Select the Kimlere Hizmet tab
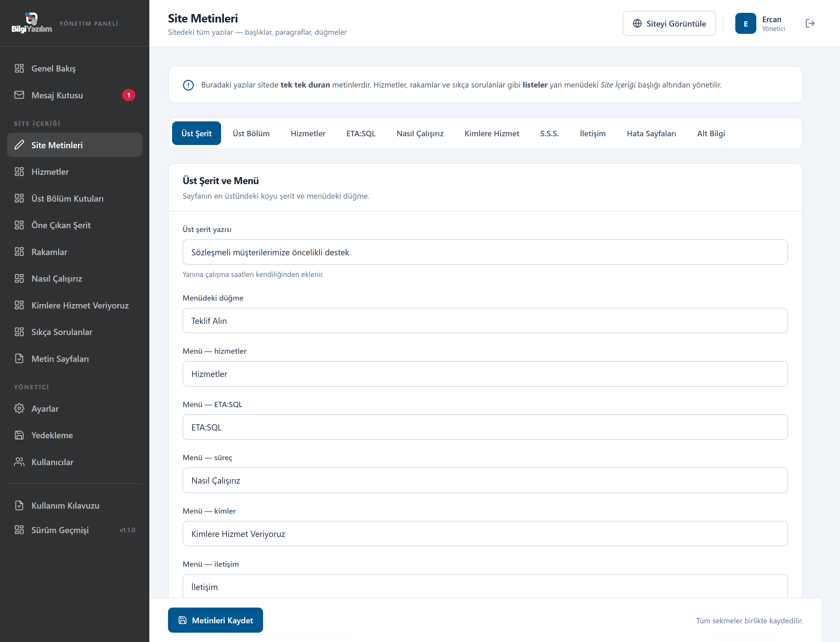The width and height of the screenshot is (840, 642). pyautogui.click(x=492, y=133)
